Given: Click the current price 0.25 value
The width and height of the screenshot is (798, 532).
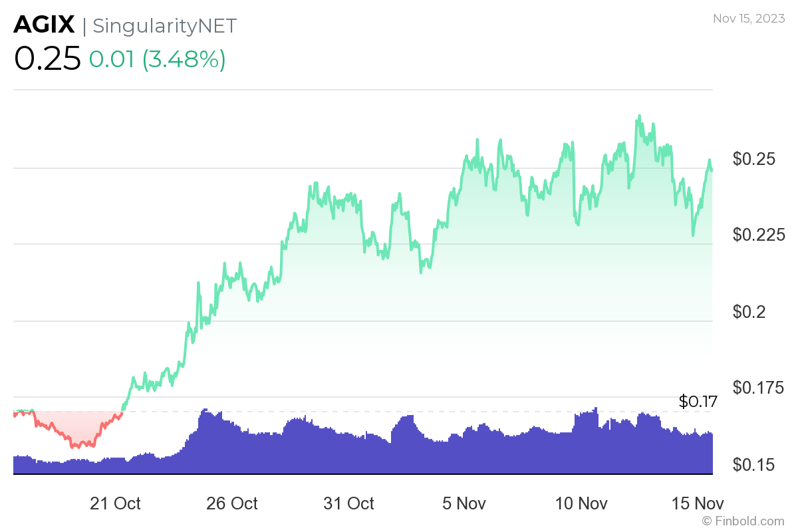Looking at the screenshot, I should coord(47,59).
